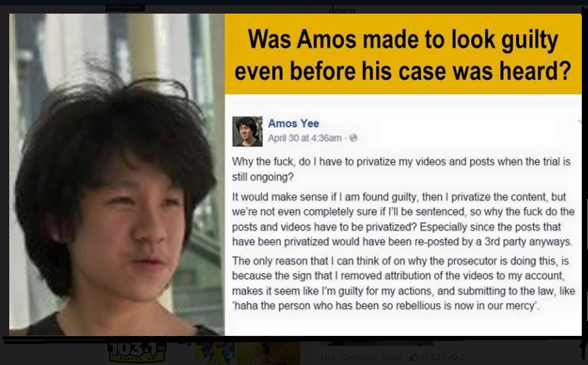Click the Share link below the photo

[392, 357]
